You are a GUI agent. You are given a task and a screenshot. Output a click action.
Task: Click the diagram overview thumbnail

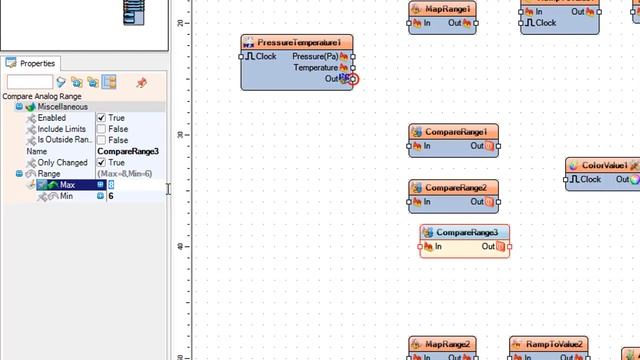point(134,12)
